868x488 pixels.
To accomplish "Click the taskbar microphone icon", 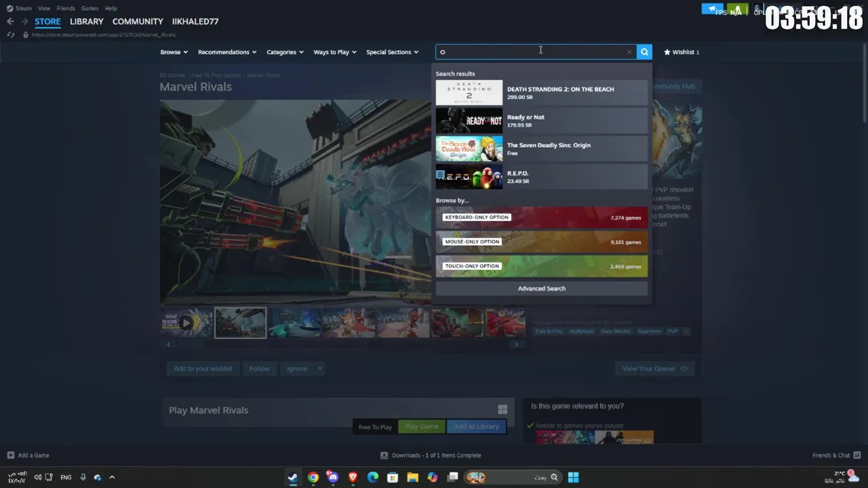I will click(x=83, y=477).
